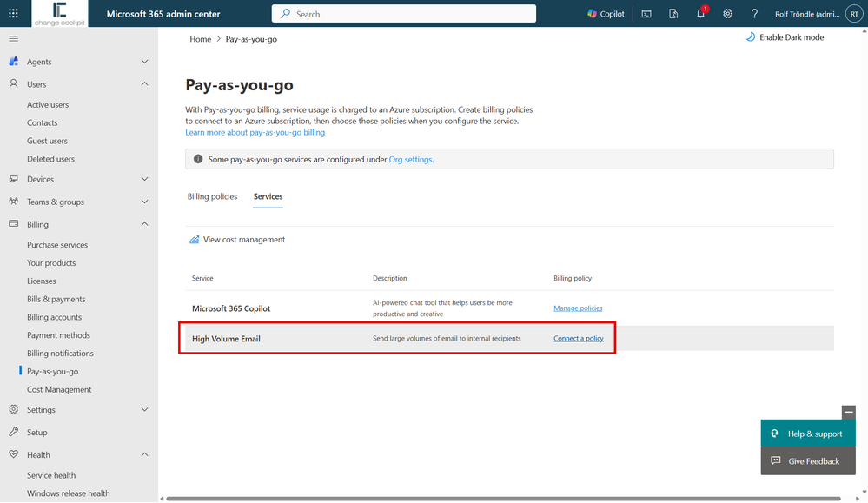This screenshot has height=503, width=868.
Task: Click the Setup wrench icon
Action: (x=13, y=432)
